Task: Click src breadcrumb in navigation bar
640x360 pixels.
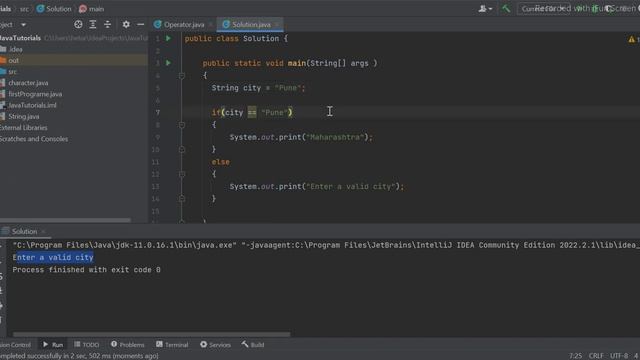Action: 24,9
